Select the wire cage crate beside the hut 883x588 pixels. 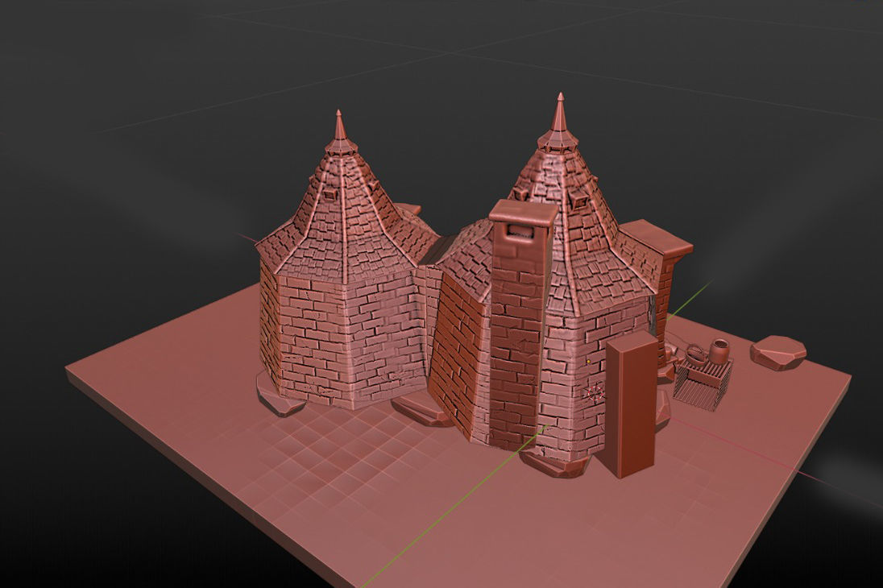click(x=703, y=384)
